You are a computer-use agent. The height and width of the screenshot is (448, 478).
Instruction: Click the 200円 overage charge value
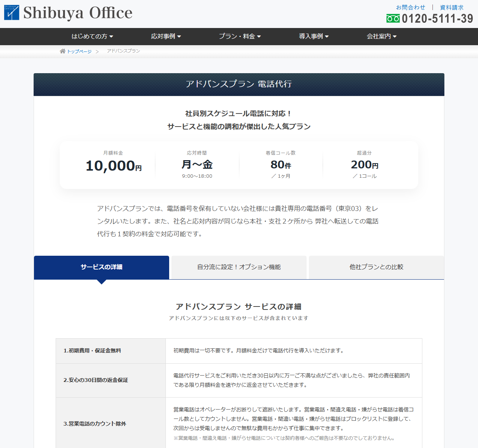[364, 165]
